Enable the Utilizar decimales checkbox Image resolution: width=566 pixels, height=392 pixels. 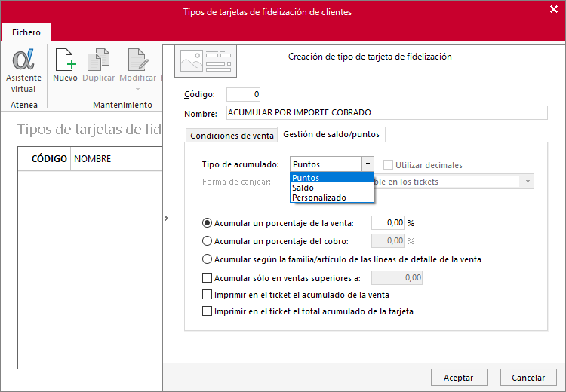point(388,165)
